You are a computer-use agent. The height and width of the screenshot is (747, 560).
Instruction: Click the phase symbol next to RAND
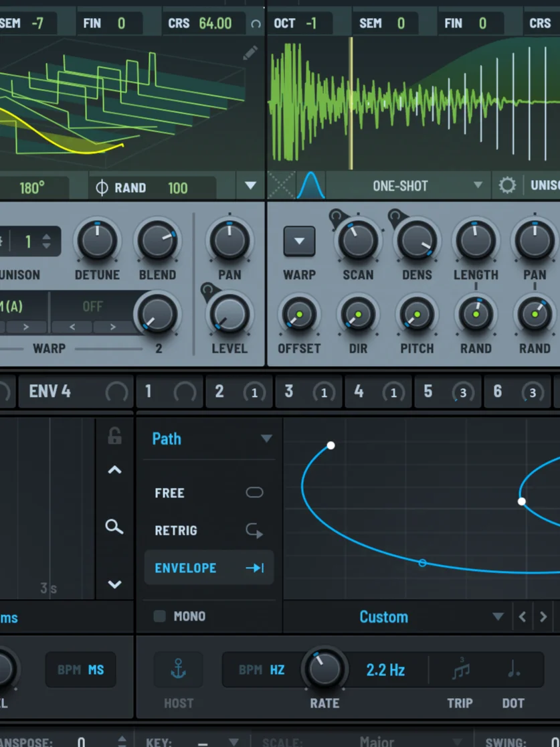pyautogui.click(x=102, y=187)
